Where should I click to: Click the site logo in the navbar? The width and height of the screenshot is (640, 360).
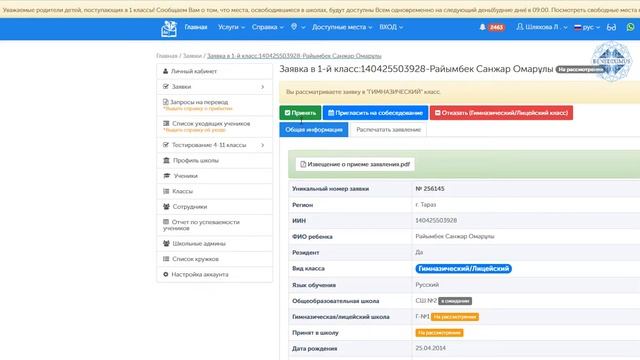coord(169,28)
